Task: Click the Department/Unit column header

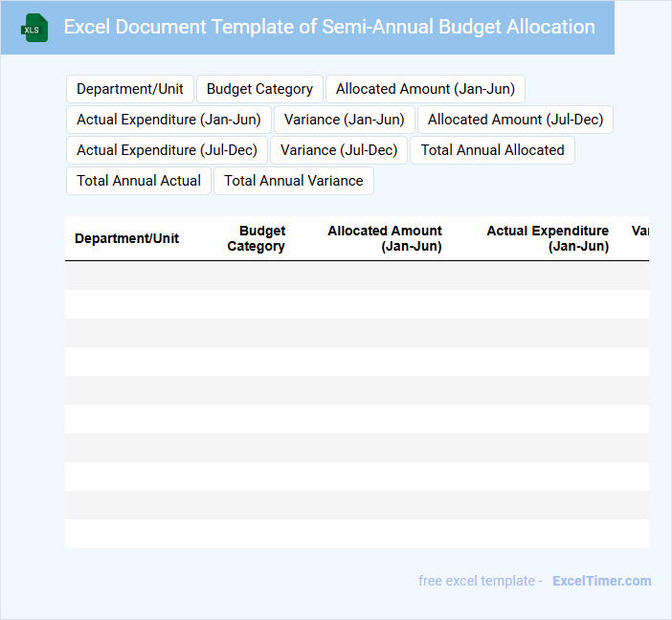Action: click(126, 238)
